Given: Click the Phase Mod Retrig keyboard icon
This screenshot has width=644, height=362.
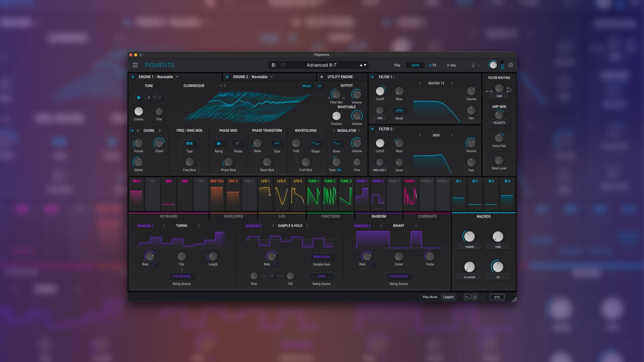Looking at the screenshot, I should point(218,143).
